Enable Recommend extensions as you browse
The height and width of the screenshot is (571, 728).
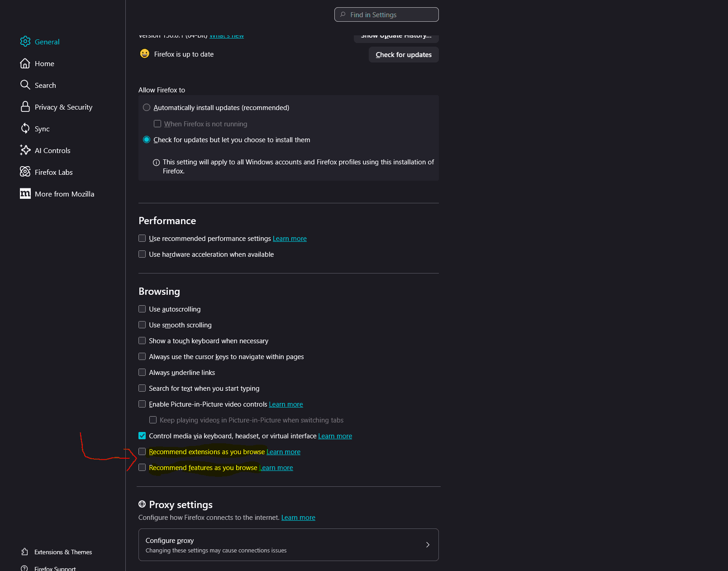click(x=142, y=451)
